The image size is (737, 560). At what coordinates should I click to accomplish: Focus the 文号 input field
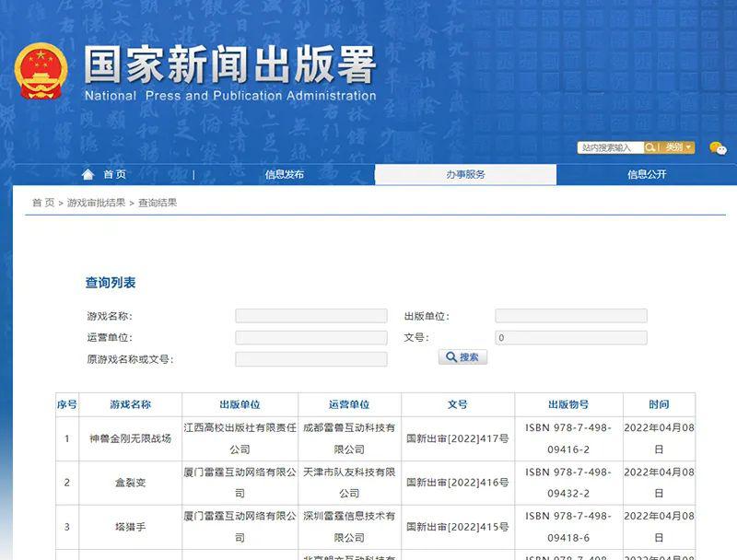point(571,337)
